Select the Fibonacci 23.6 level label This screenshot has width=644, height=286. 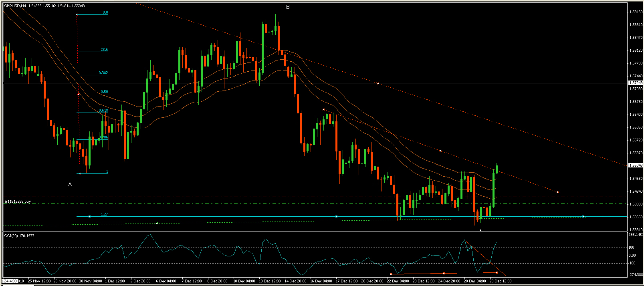(104, 50)
